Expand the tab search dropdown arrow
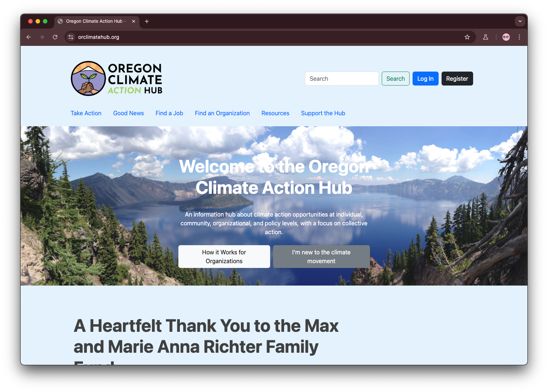 click(x=520, y=21)
